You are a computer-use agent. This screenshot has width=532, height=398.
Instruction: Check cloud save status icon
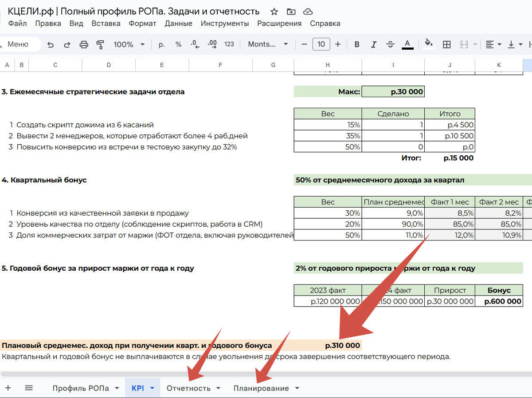pos(308,12)
